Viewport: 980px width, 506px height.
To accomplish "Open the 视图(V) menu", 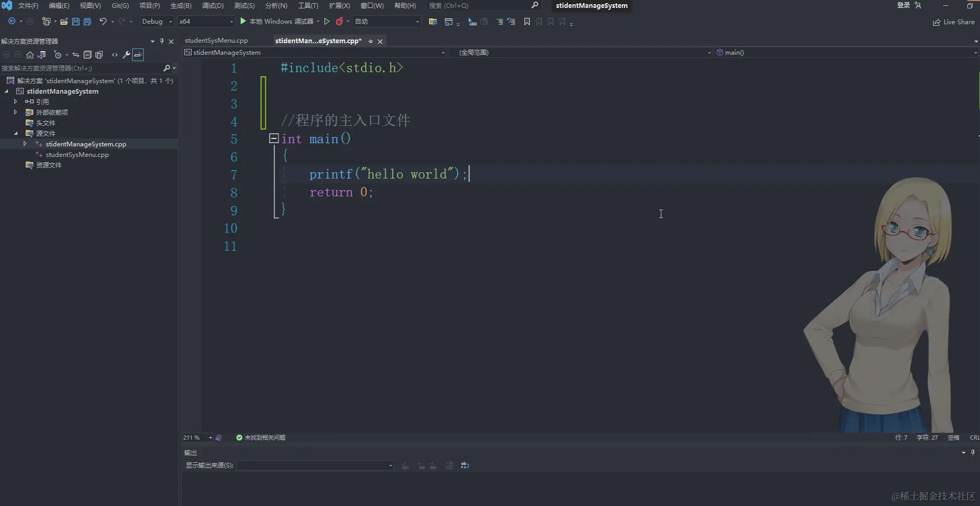I will click(90, 6).
